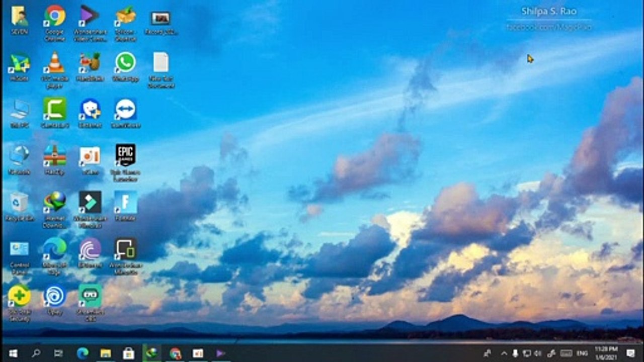The height and width of the screenshot is (362, 644).
Task: Open oCam from the taskbar
Action: [198, 353]
